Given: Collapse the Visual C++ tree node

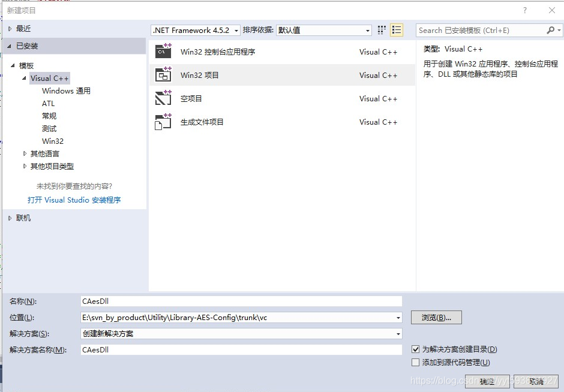Looking at the screenshot, I should [x=24, y=78].
